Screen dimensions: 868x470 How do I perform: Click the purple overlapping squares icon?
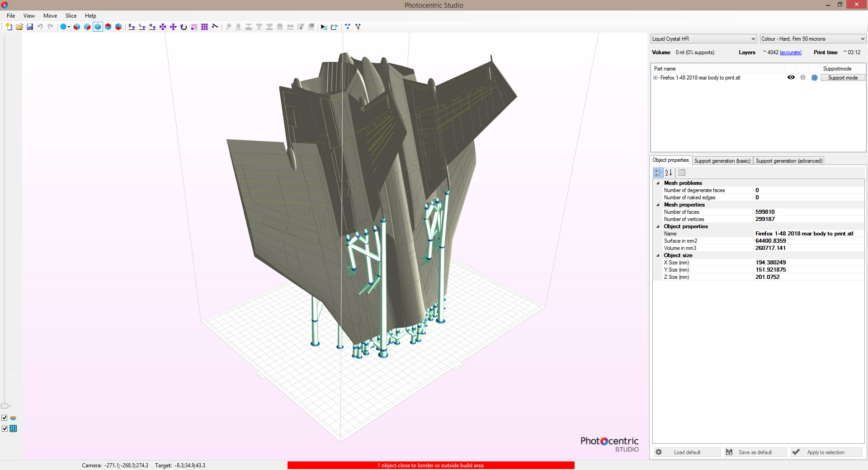tap(194, 27)
